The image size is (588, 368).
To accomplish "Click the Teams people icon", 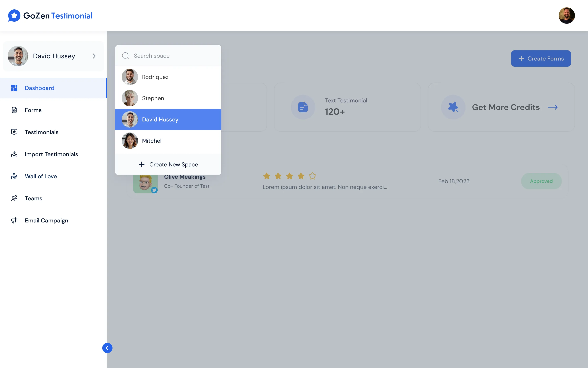I will pos(14,198).
